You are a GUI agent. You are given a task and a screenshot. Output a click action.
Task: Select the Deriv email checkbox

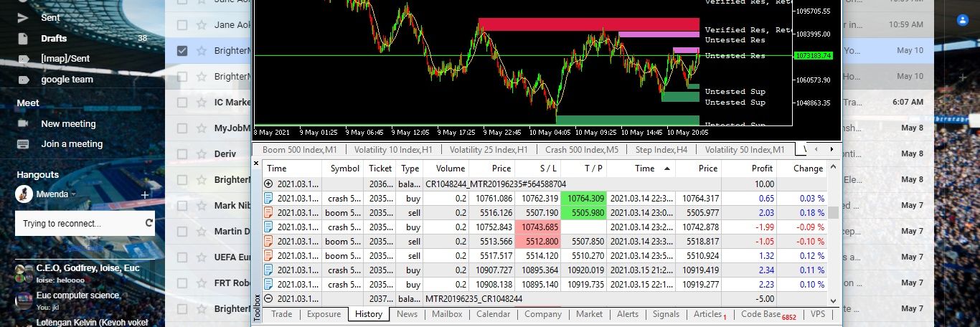click(x=182, y=154)
